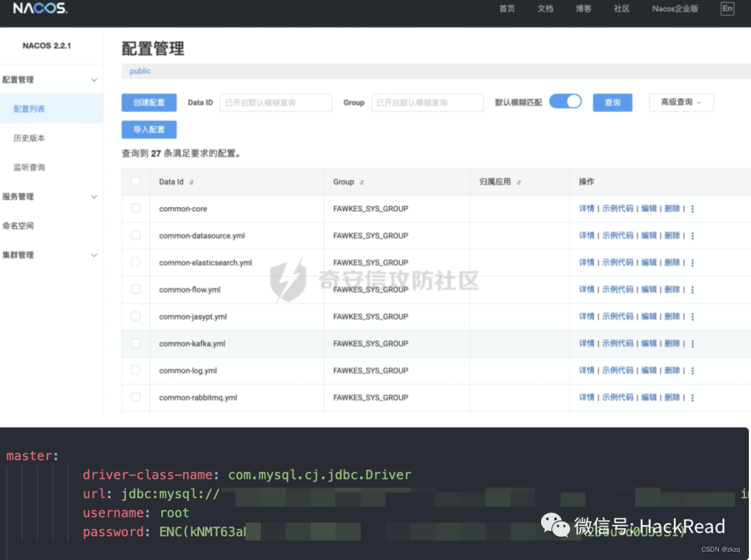The image size is (751, 560).
Task: Open the 博客 top menu item
Action: 583,8
